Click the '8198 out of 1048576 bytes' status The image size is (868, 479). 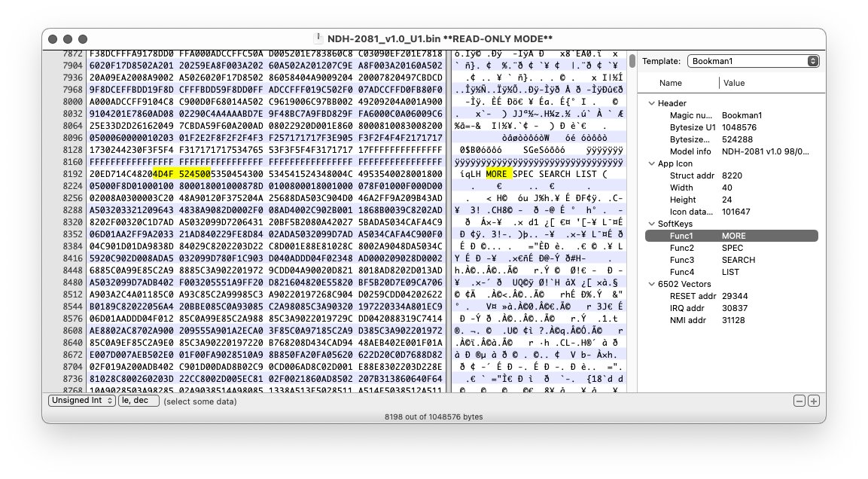click(x=434, y=417)
